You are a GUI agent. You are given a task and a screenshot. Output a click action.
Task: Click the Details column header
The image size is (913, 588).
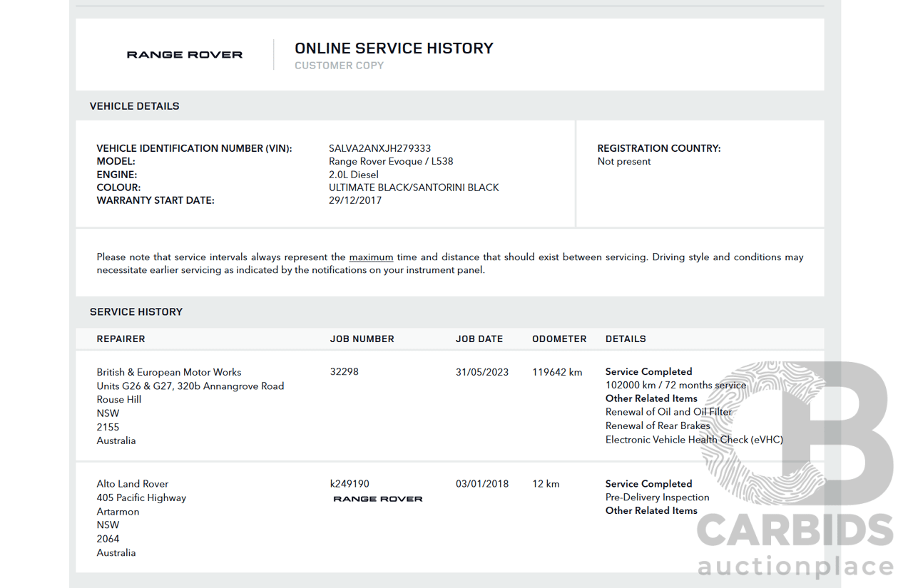pyautogui.click(x=626, y=339)
